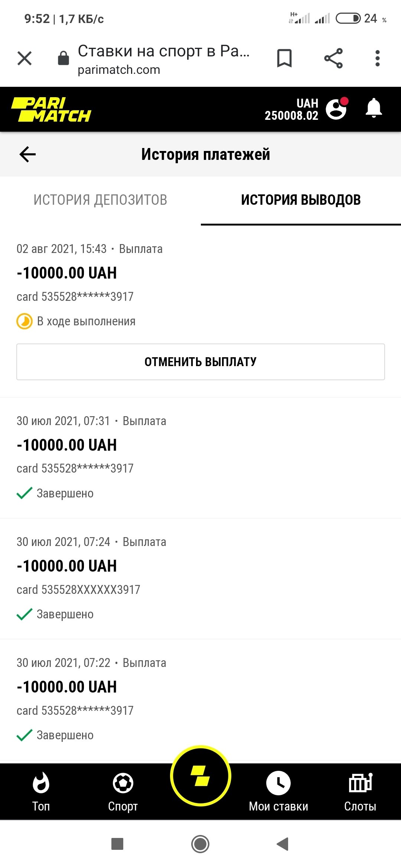The image size is (401, 868).
Task: Open the three-dot browser menu
Action: pos(377,58)
